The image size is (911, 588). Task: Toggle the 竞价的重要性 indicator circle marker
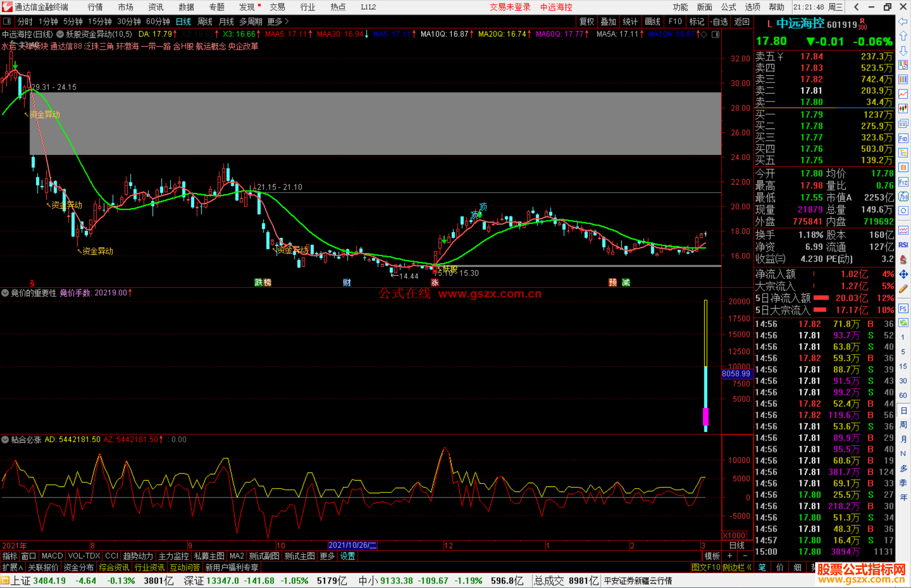point(5,293)
